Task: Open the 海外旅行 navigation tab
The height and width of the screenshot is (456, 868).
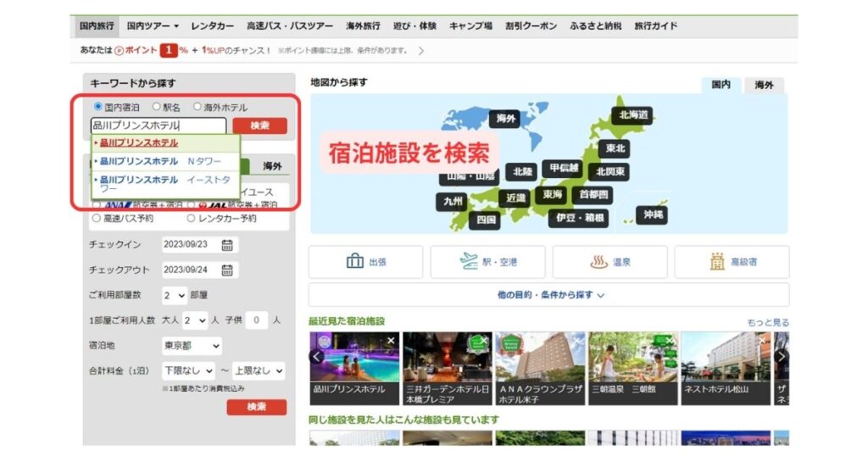Action: pos(363,26)
